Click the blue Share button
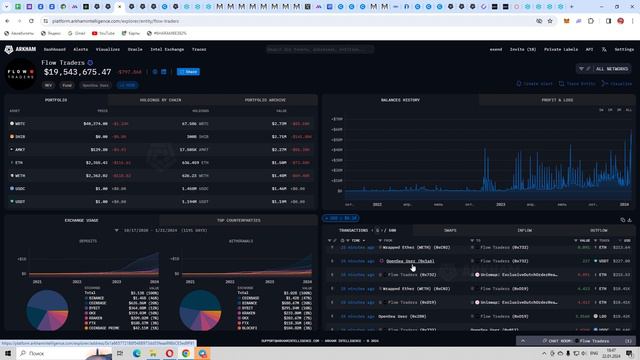Image resolution: width=640 pixels, height=360 pixels. click(188, 72)
